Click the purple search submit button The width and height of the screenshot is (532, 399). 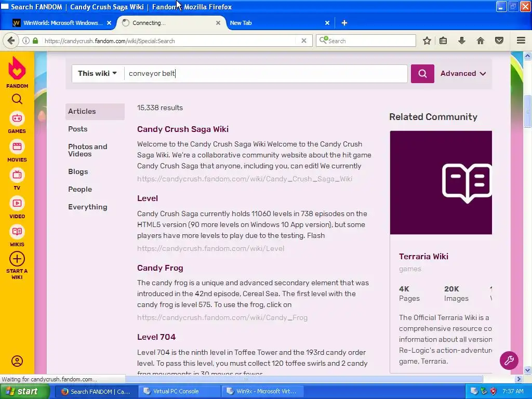[x=422, y=74]
